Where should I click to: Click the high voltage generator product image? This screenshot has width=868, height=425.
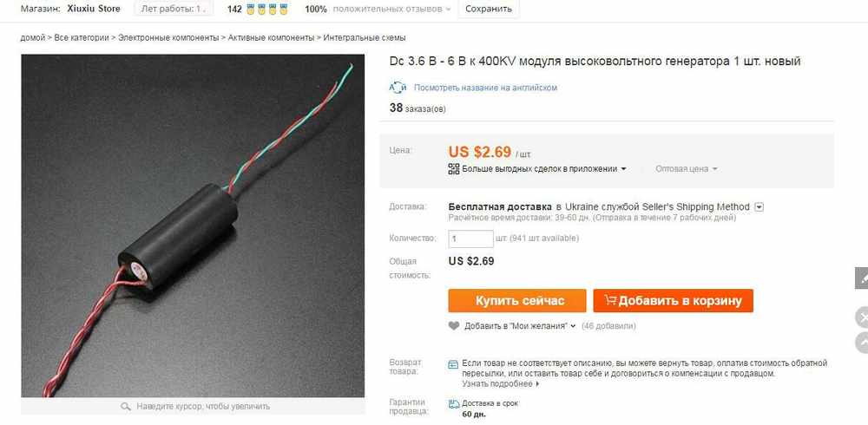point(193,226)
